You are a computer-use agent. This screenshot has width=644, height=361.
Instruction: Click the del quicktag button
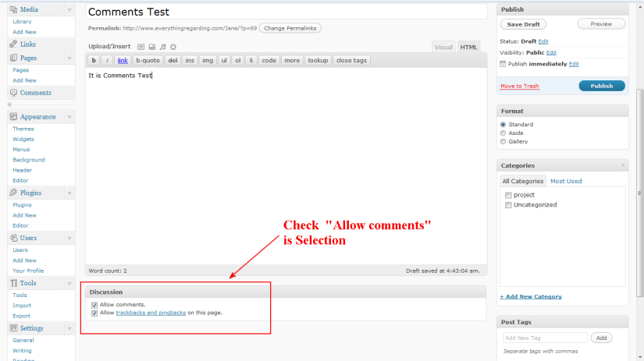click(173, 60)
